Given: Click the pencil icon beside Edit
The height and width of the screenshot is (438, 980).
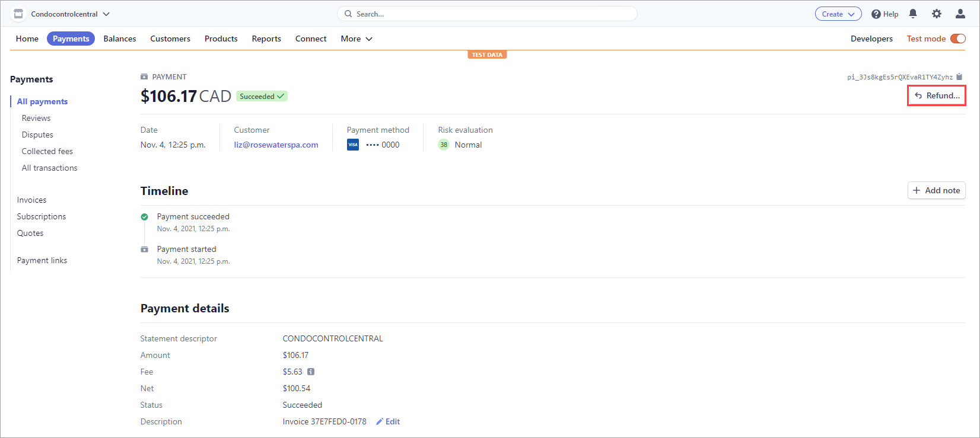Looking at the screenshot, I should (380, 421).
